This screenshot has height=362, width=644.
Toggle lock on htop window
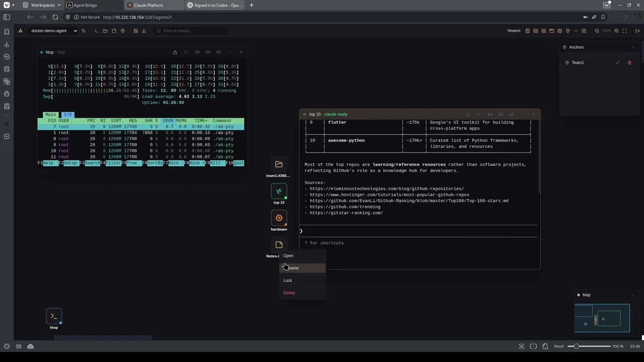pyautogui.click(x=175, y=52)
